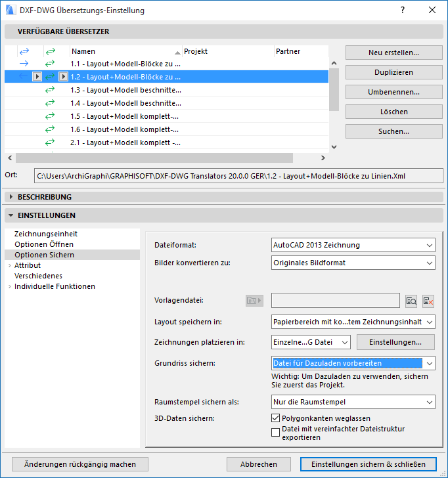This screenshot has height=478, width=448.
Task: Select Zeichnungseinheit settings page
Action: pyautogui.click(x=46, y=234)
